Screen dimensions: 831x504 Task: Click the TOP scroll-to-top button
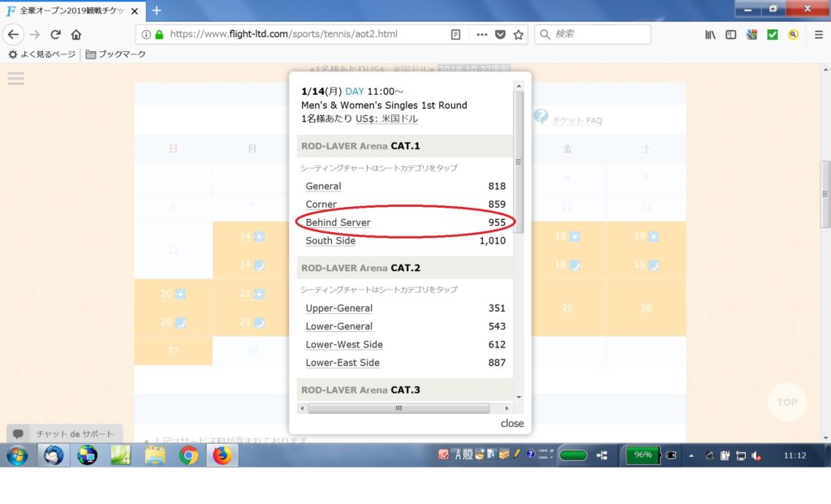coord(786,403)
